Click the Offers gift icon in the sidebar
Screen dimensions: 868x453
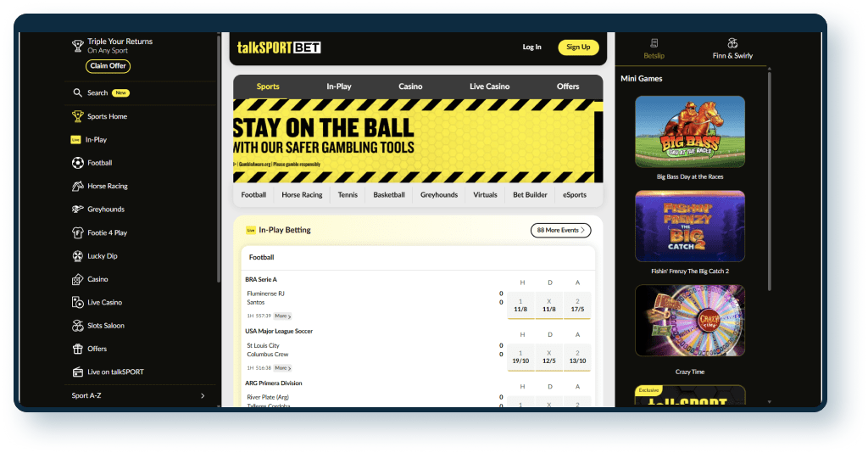pyautogui.click(x=77, y=349)
